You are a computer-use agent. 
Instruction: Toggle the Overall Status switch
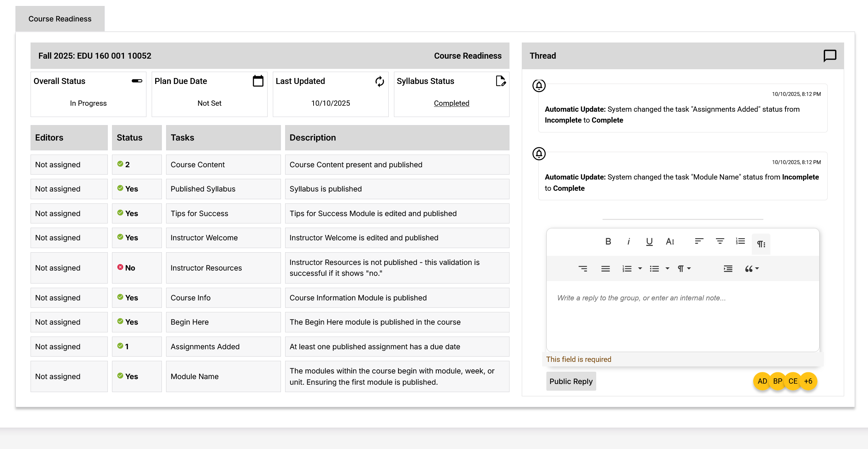click(137, 81)
